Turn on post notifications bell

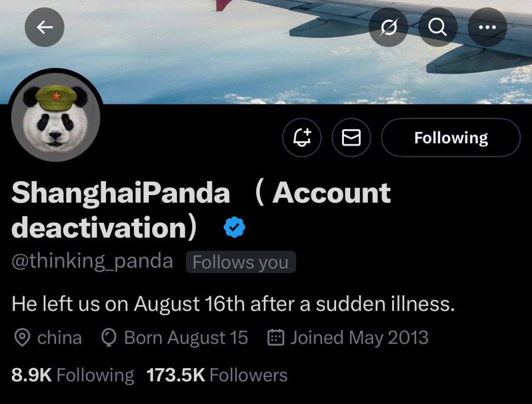tap(302, 138)
